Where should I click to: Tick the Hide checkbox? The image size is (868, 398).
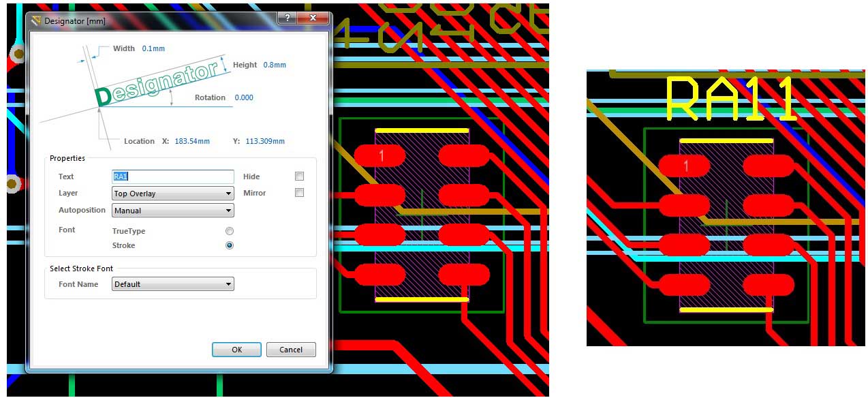[x=299, y=177]
